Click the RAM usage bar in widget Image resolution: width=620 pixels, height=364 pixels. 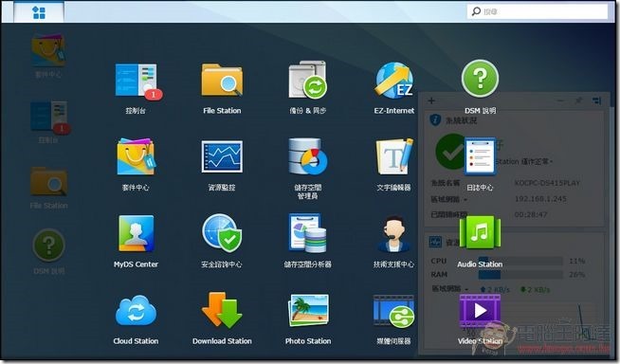click(520, 274)
